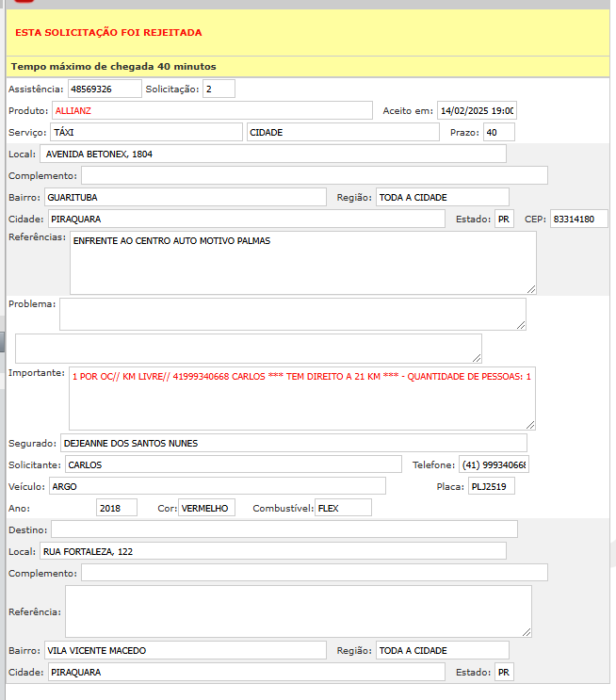Click the RUA FORTALEZA, 122 destination field
616x700 pixels.
point(273,551)
